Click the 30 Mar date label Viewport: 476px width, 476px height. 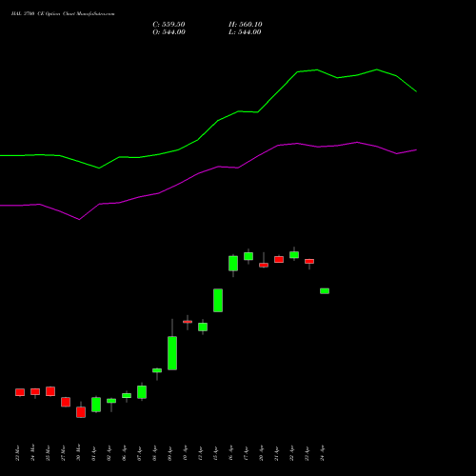click(79, 453)
